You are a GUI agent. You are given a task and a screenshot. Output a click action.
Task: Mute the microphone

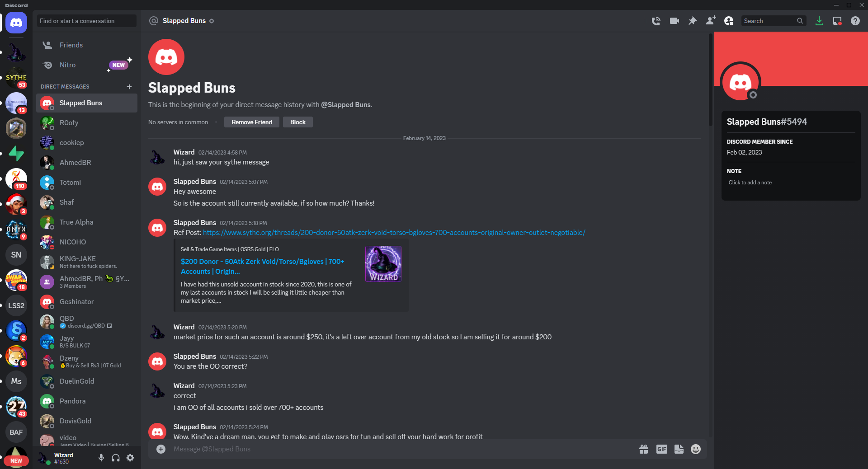tap(101, 458)
